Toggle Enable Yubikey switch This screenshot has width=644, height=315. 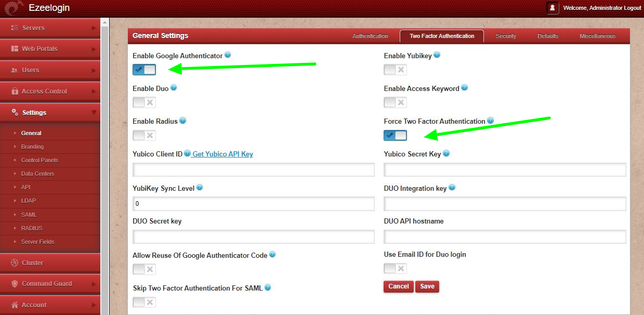395,70
